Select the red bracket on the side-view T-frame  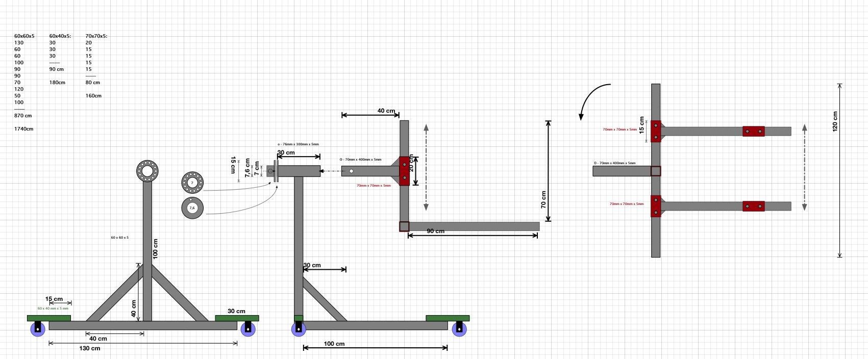pos(404,171)
